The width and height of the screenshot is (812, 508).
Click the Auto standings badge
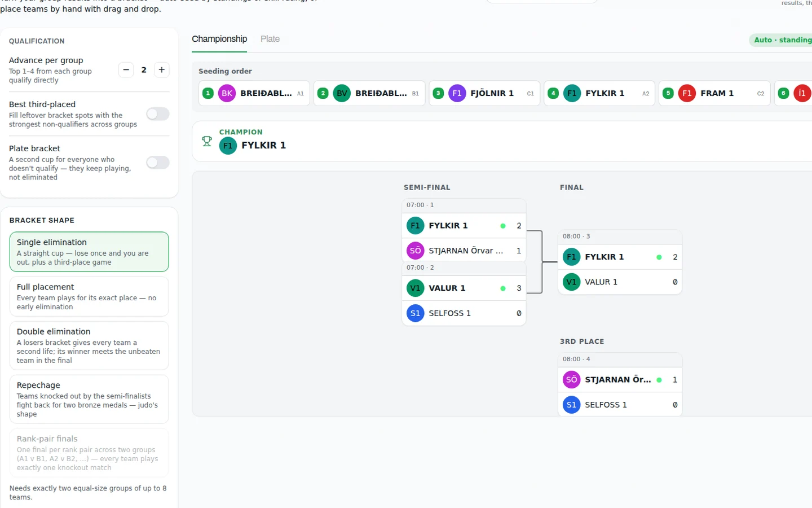click(781, 40)
